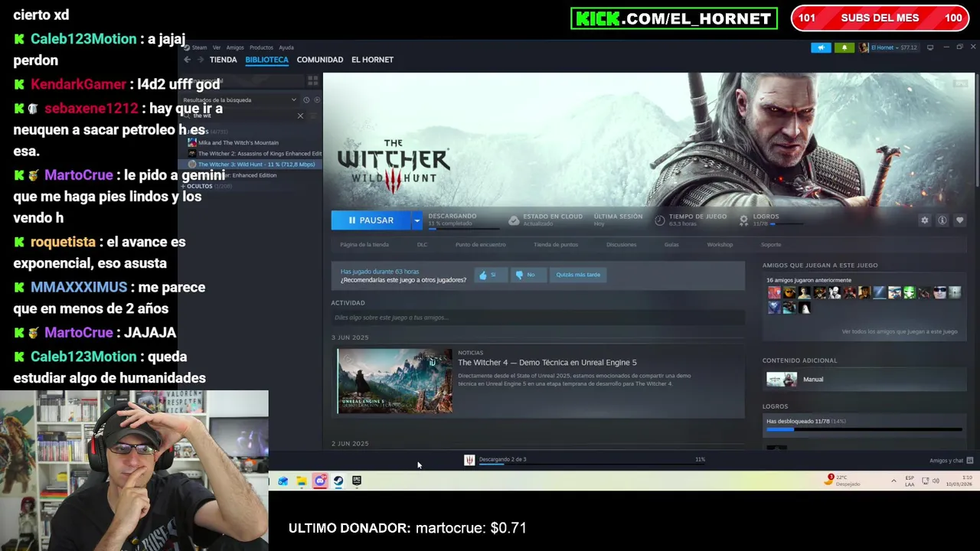The height and width of the screenshot is (551, 980).
Task: Open dropdown arrow next to Pausar
Action: pos(416,220)
